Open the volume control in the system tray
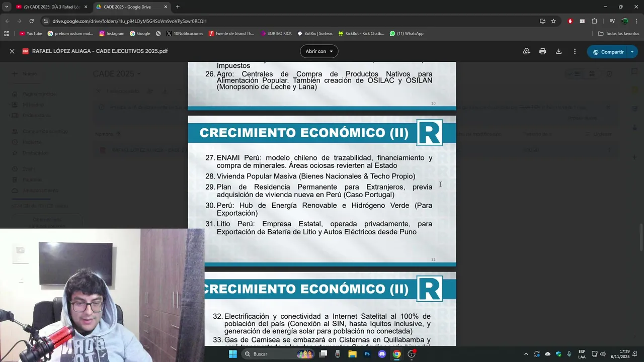Image resolution: width=644 pixels, height=362 pixels. [603, 354]
